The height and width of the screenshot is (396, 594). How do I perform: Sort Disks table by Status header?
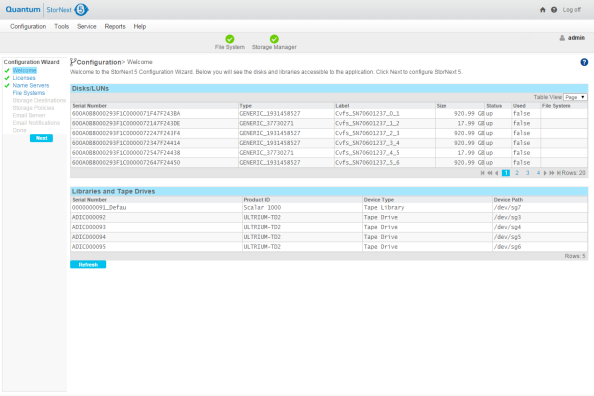point(494,106)
